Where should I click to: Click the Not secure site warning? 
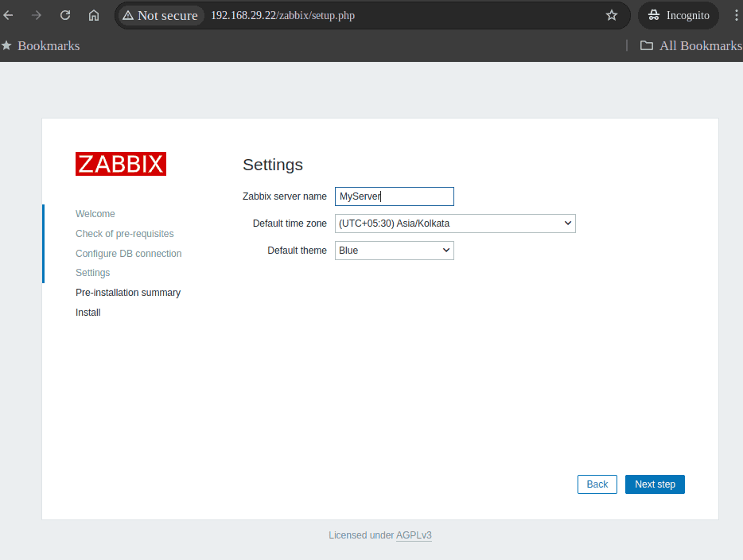(x=160, y=15)
